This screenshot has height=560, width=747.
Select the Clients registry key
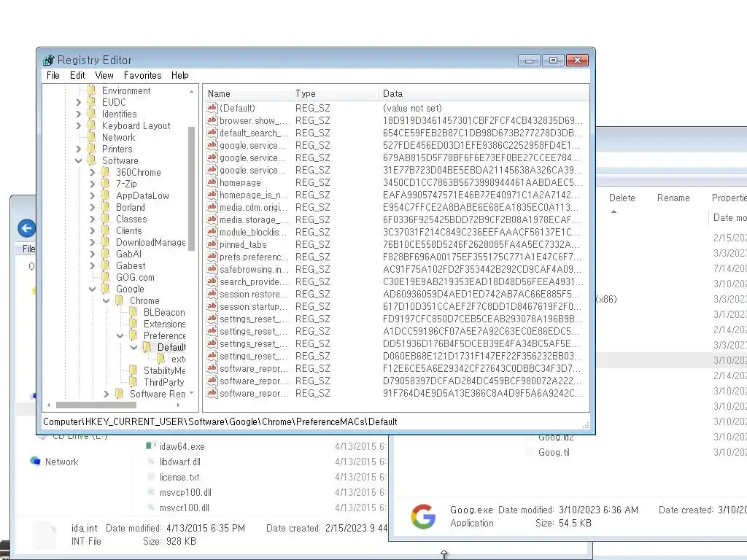pyautogui.click(x=128, y=231)
